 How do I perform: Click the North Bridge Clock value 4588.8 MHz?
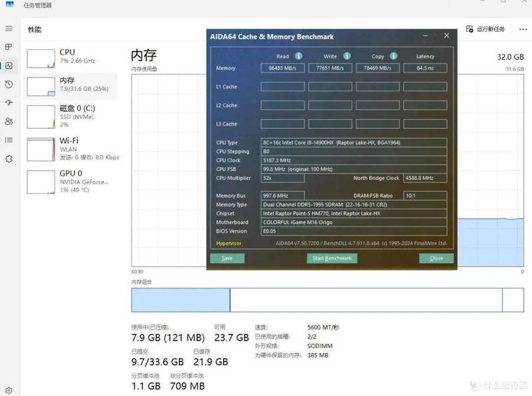click(x=425, y=178)
